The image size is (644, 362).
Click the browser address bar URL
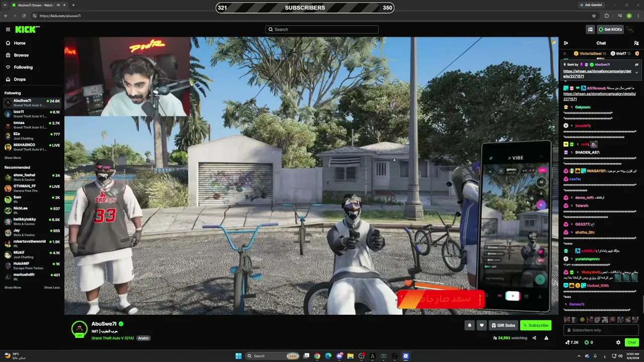click(x=60, y=16)
